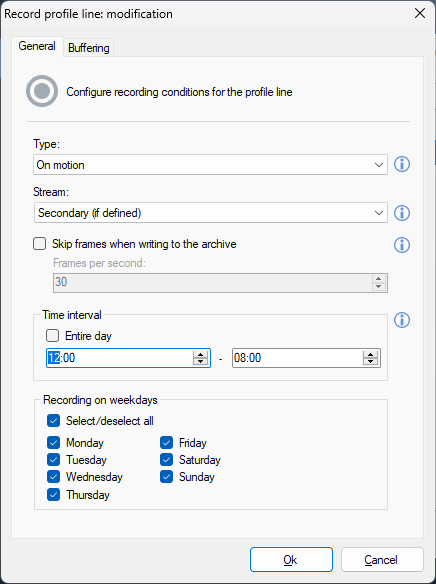Decrease end time with down arrow
This screenshot has width=436, height=584.
370,362
